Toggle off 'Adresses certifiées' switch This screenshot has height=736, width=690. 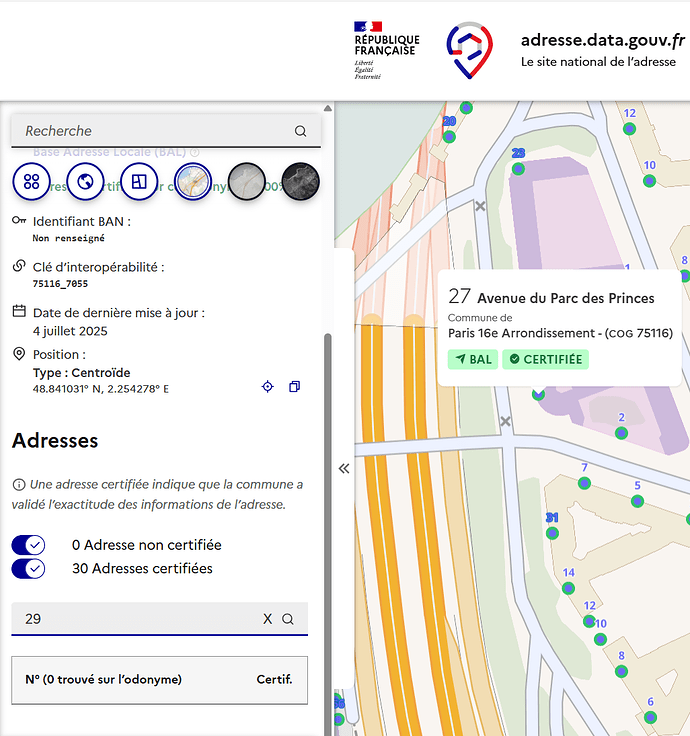(28, 568)
